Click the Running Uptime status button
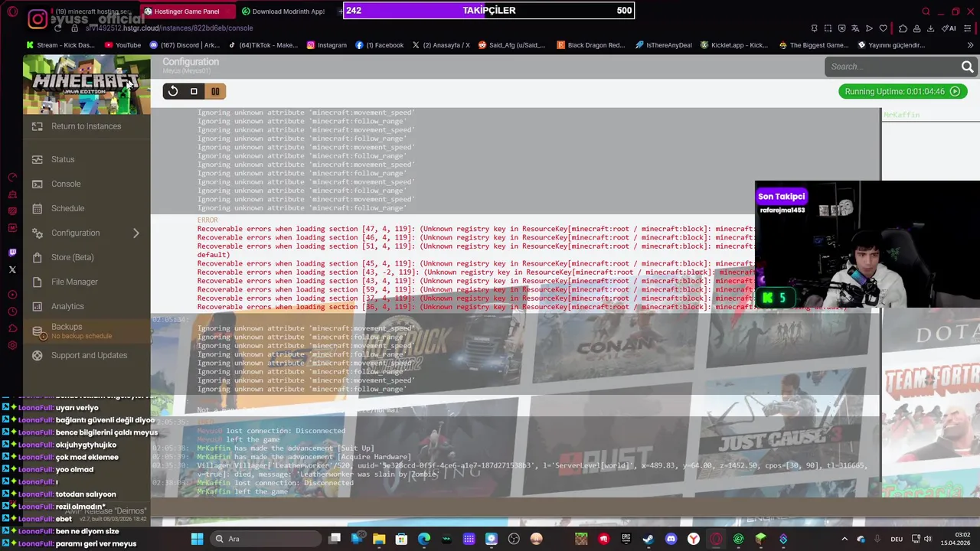This screenshot has height=551, width=980. tap(902, 92)
